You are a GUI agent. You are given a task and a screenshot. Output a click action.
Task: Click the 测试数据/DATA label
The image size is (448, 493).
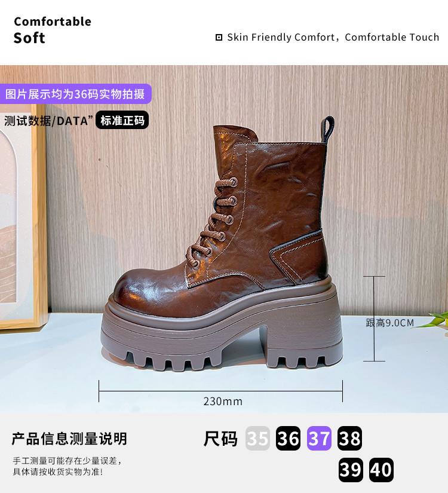point(49,121)
